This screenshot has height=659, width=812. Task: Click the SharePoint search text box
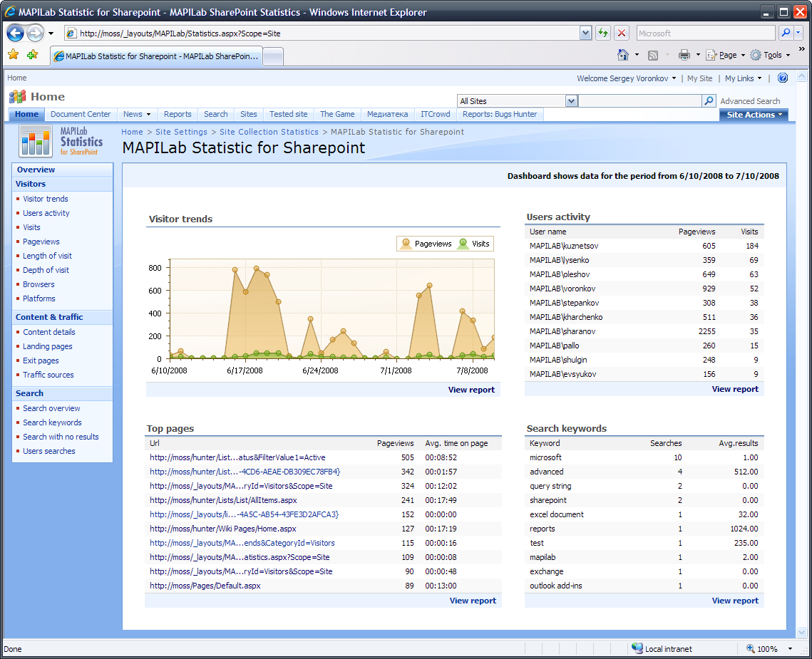point(639,101)
